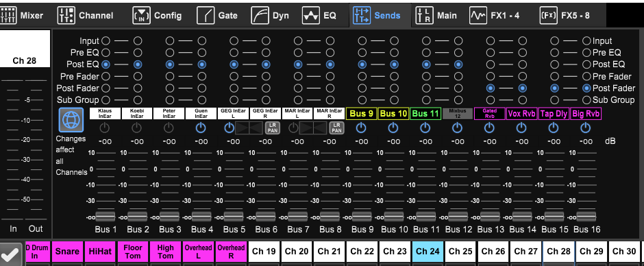Viewport: 644px width, 266px height.
Task: Open the EQ tab with the waveform icon
Action: click(319, 16)
